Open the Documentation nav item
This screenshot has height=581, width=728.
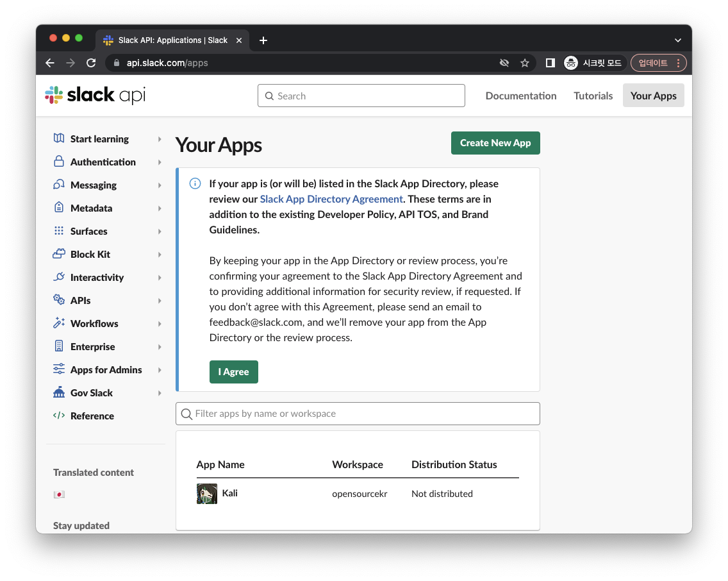(x=521, y=96)
